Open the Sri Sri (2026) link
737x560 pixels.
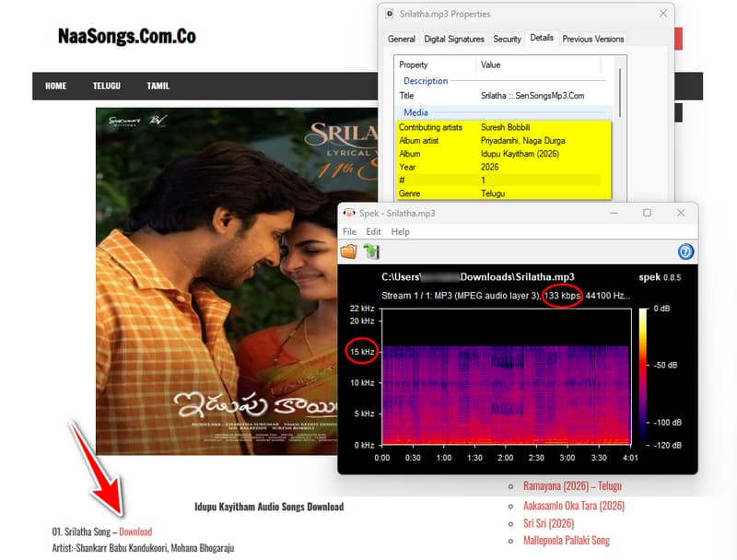click(548, 523)
